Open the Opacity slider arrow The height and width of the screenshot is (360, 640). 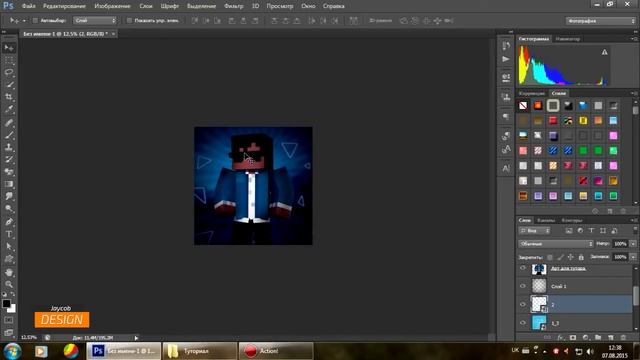pos(633,244)
